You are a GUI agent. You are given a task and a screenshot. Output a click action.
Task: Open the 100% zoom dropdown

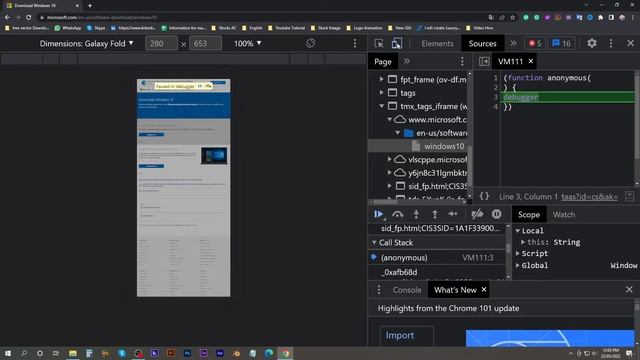247,43
